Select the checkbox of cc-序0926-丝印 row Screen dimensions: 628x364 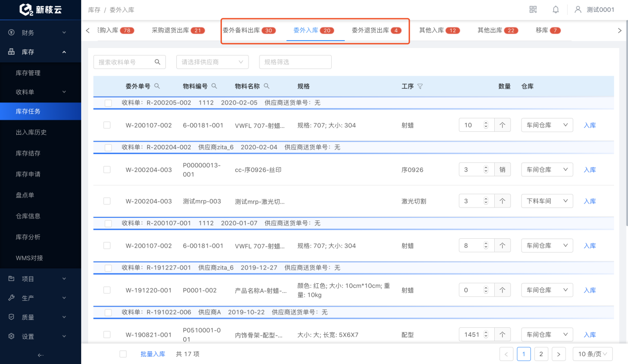pyautogui.click(x=107, y=169)
